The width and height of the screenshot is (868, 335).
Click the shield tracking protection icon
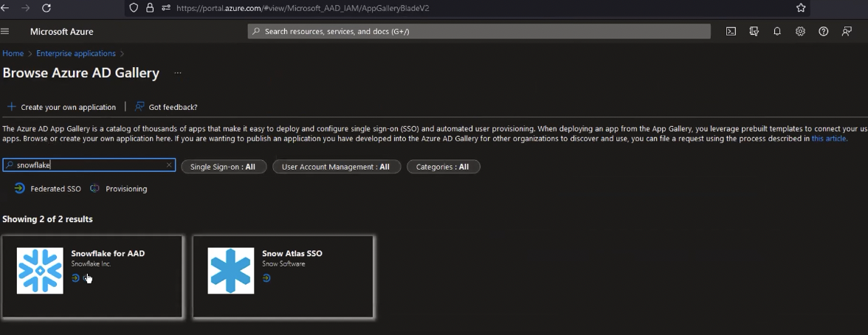[133, 8]
